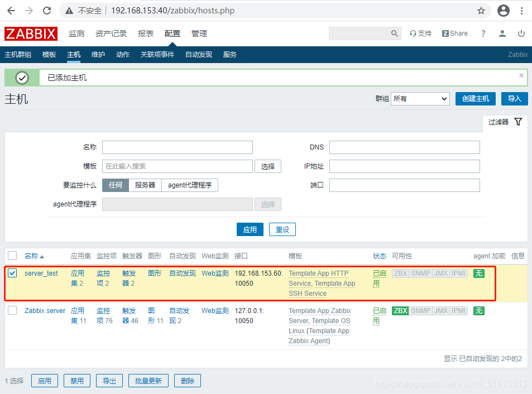The height and width of the screenshot is (394, 532).
Task: Open the 支持 support link
Action: 420,33
